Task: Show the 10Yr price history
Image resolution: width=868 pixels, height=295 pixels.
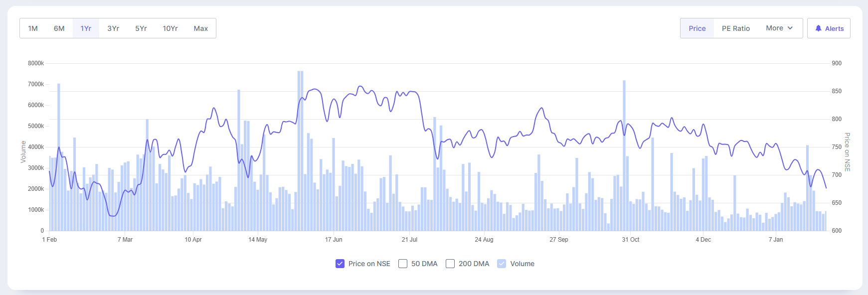Action: (x=170, y=28)
